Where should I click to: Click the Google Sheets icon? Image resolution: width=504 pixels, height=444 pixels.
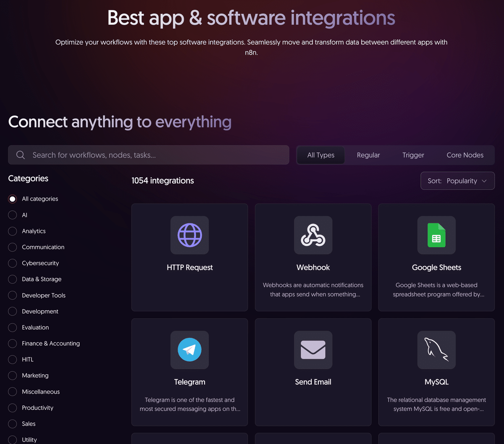click(436, 235)
